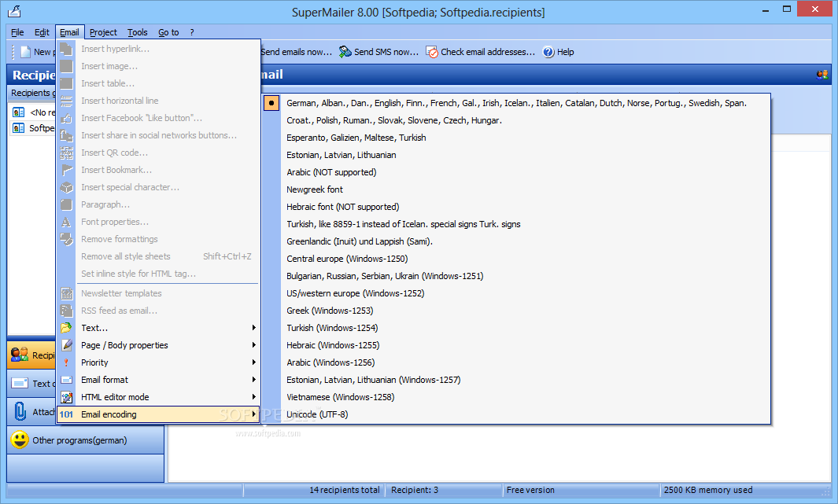Click '14 recipients total' in status bar

click(344, 490)
